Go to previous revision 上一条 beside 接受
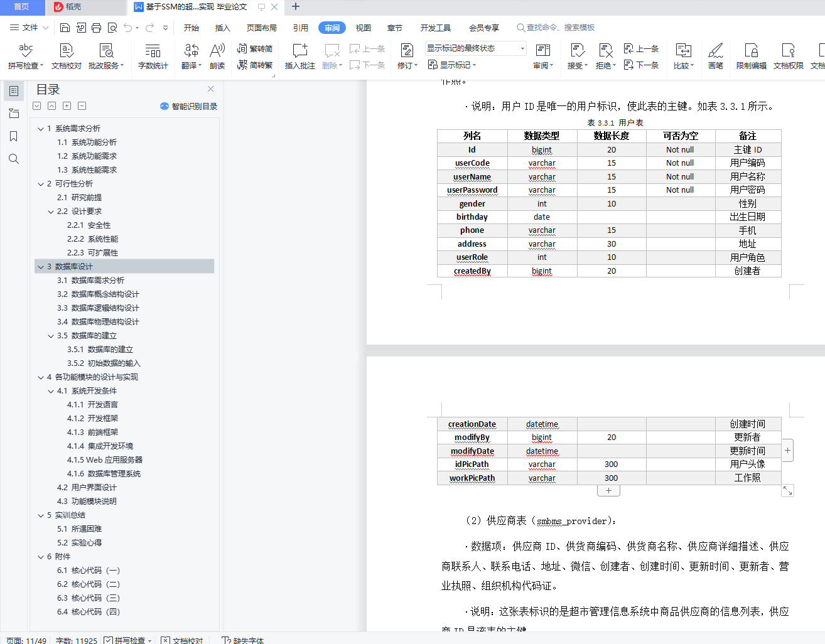 pos(641,48)
